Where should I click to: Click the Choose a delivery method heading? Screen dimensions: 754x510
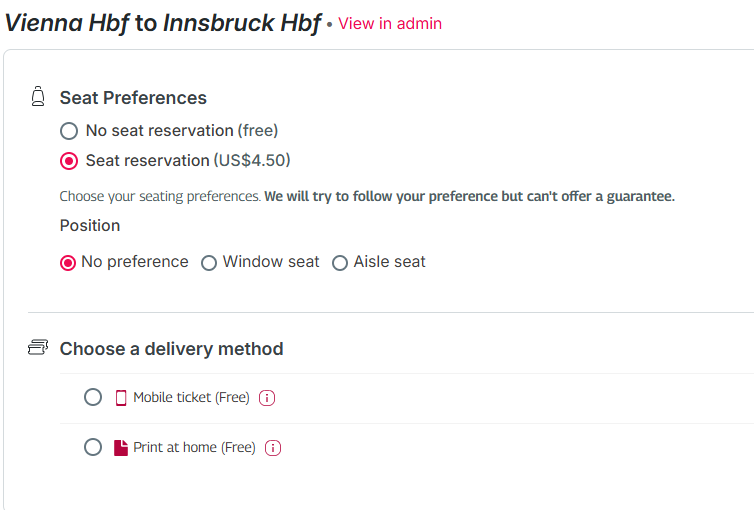(172, 349)
